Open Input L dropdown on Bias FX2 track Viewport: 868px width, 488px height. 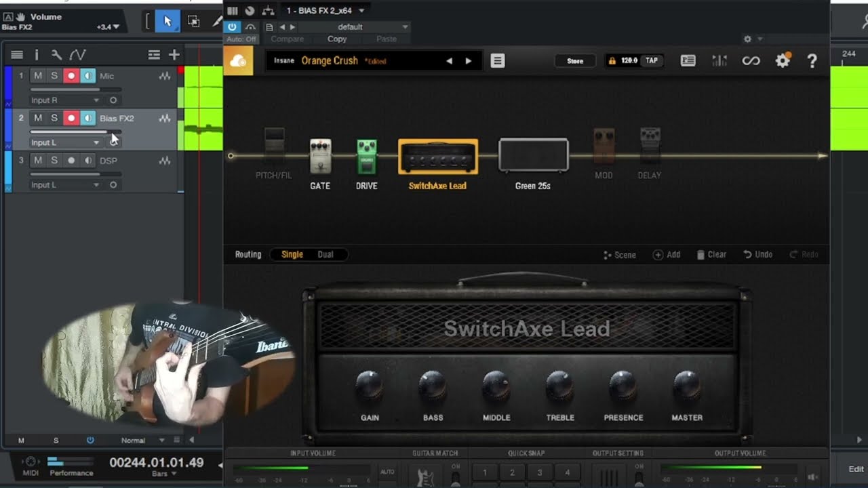tap(66, 142)
